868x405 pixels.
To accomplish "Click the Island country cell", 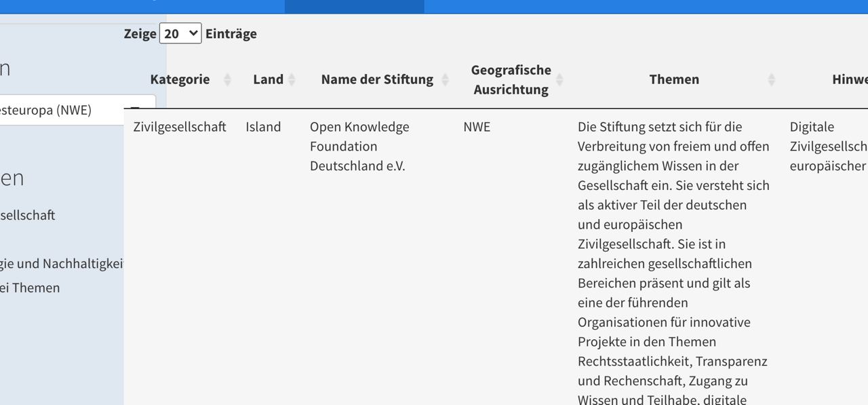I will pyautogui.click(x=263, y=127).
